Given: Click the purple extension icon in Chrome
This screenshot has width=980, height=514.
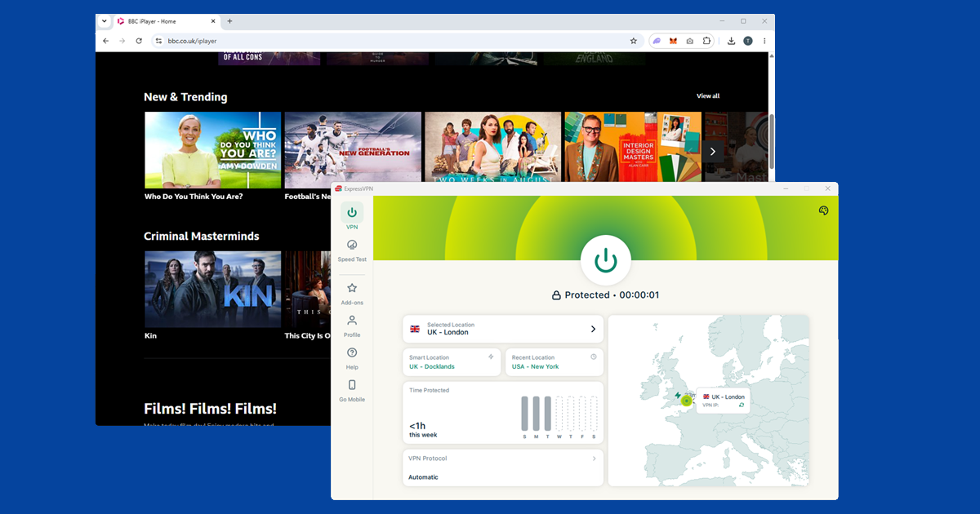Looking at the screenshot, I should 657,41.
